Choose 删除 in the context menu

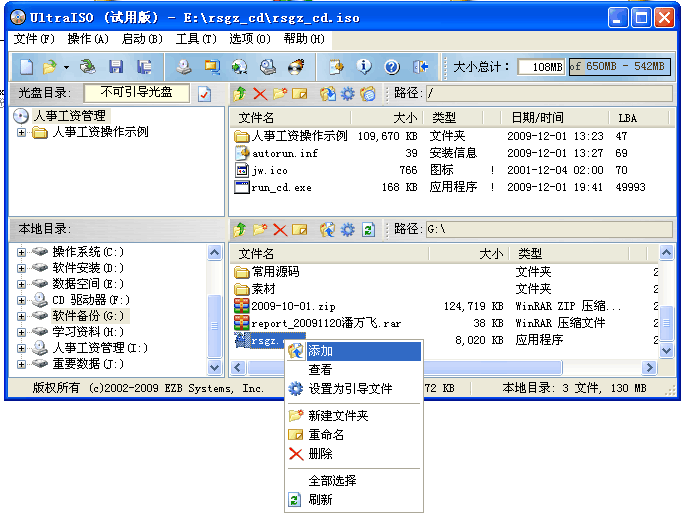tap(354, 454)
